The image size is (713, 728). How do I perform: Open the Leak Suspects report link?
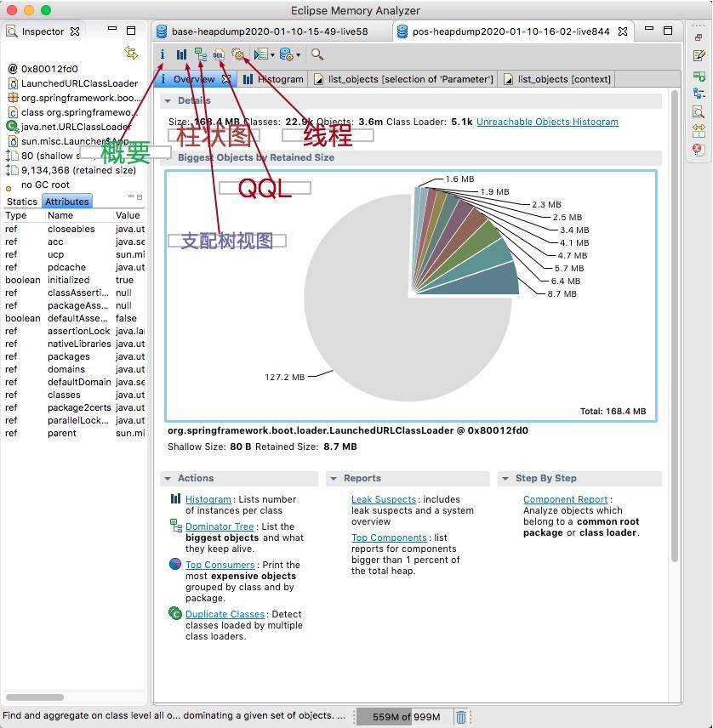click(x=383, y=499)
